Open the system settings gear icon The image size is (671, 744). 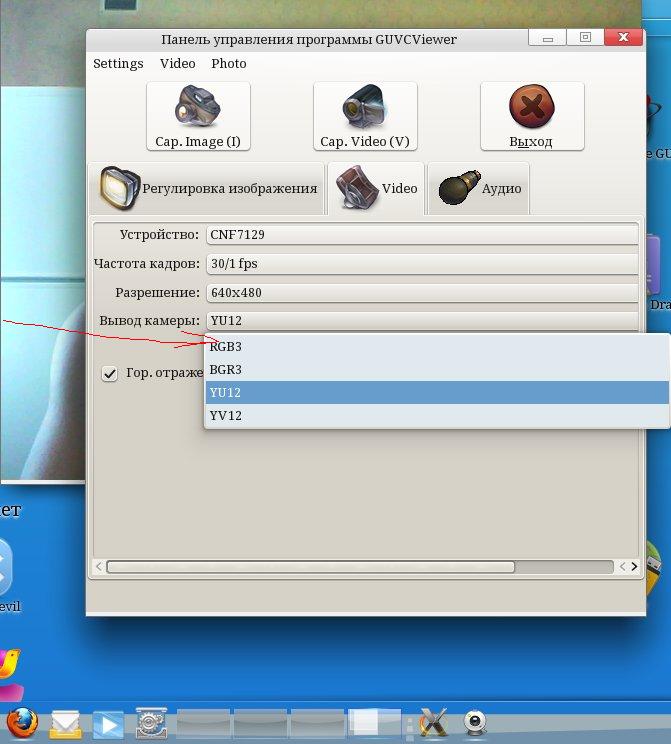click(x=151, y=723)
